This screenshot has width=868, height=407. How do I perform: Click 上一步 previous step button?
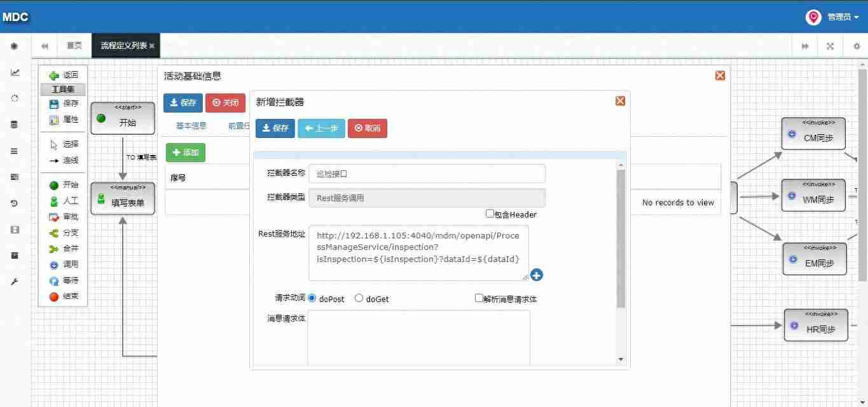321,128
